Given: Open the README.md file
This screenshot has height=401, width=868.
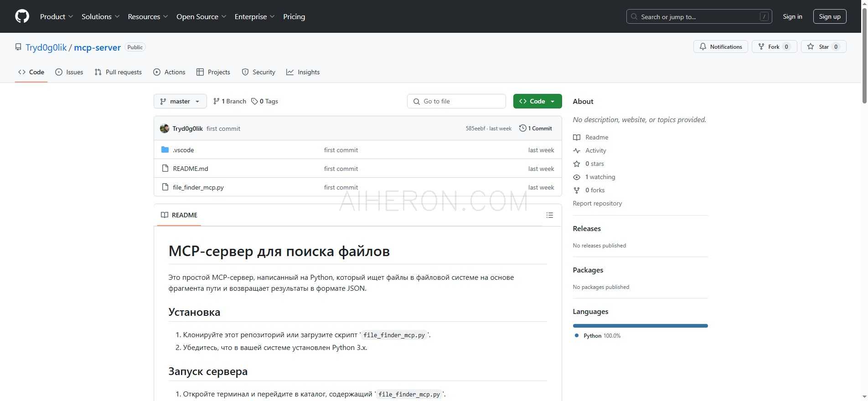Looking at the screenshot, I should coord(191,169).
